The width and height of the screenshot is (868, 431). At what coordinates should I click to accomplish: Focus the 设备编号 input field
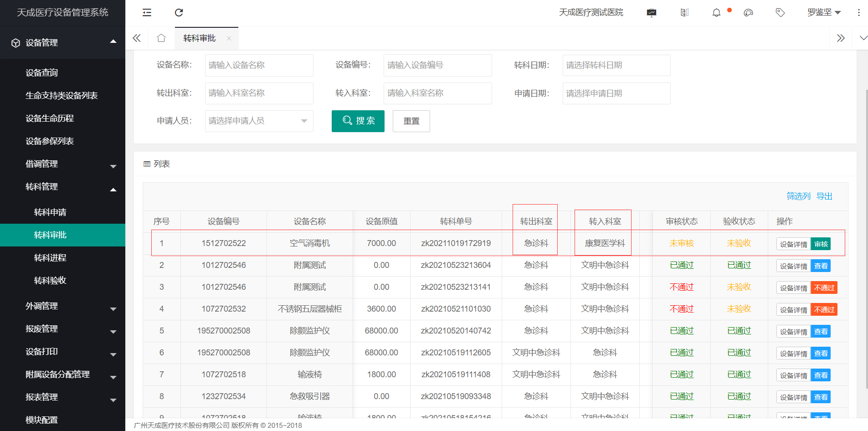coord(438,65)
